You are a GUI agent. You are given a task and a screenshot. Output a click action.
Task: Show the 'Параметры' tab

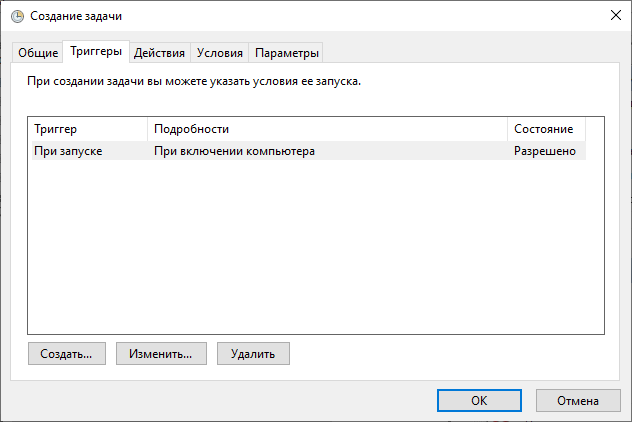(x=287, y=53)
